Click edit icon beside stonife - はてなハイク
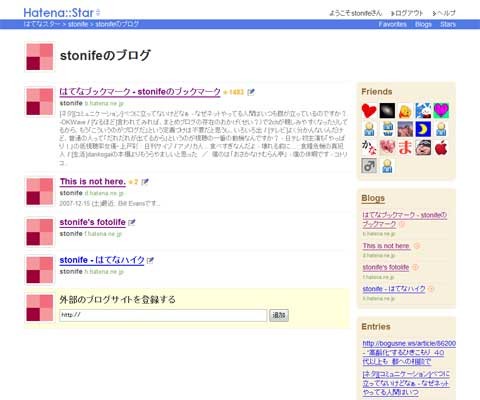 [x=150, y=260]
